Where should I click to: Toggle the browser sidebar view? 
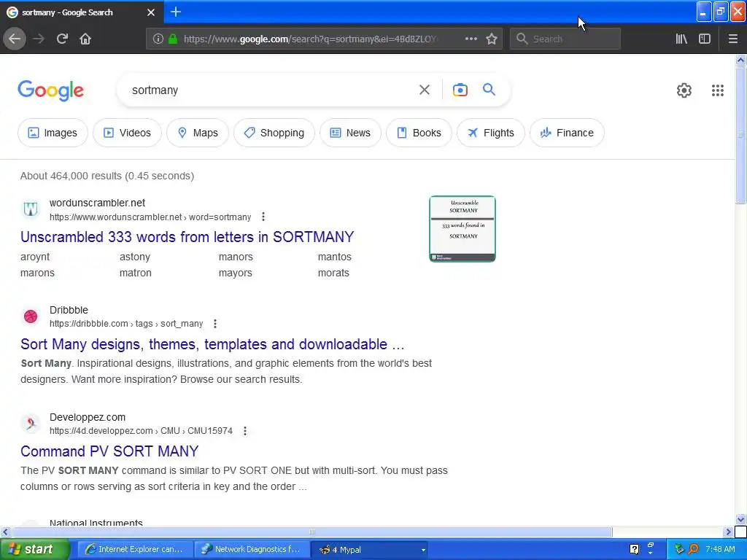[705, 39]
